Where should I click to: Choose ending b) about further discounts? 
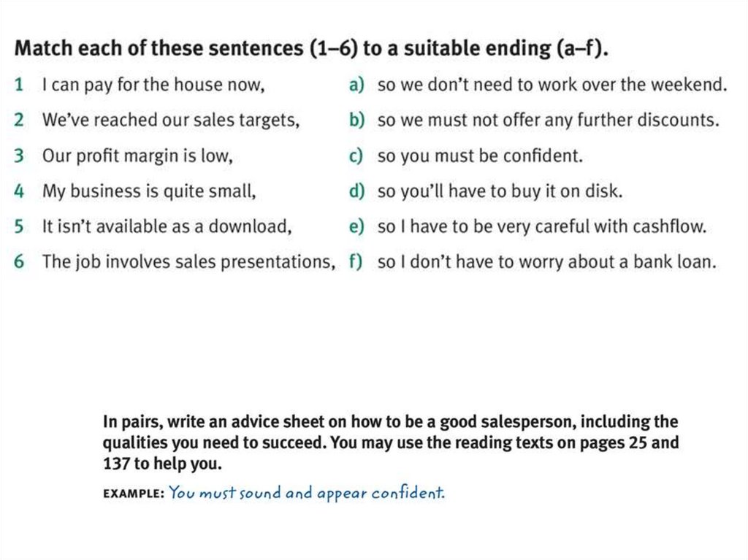(x=548, y=120)
